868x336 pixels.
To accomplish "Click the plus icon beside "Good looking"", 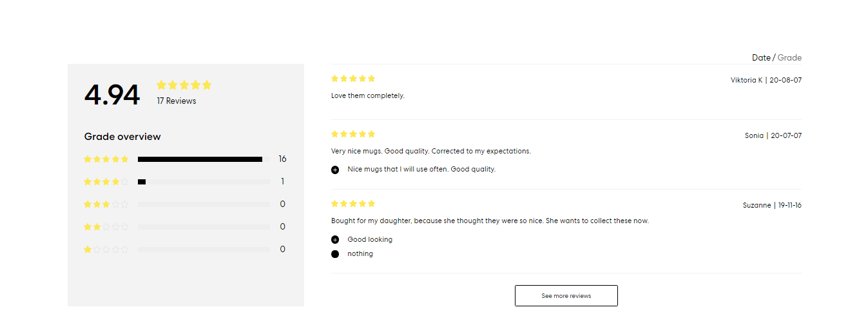I will (335, 240).
